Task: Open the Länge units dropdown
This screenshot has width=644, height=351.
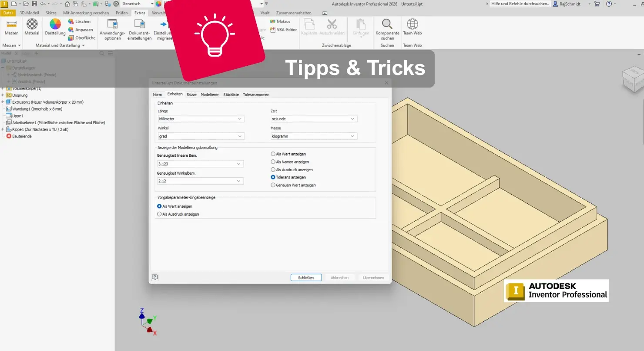Action: point(201,119)
